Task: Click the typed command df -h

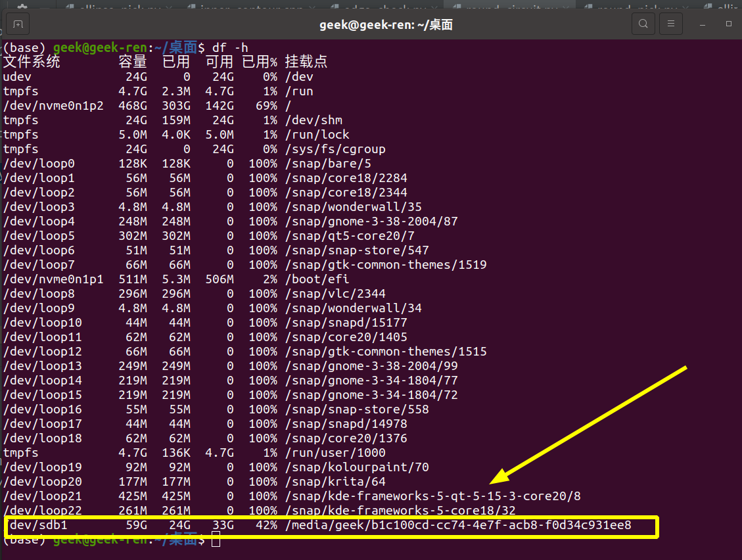Action: (x=230, y=47)
